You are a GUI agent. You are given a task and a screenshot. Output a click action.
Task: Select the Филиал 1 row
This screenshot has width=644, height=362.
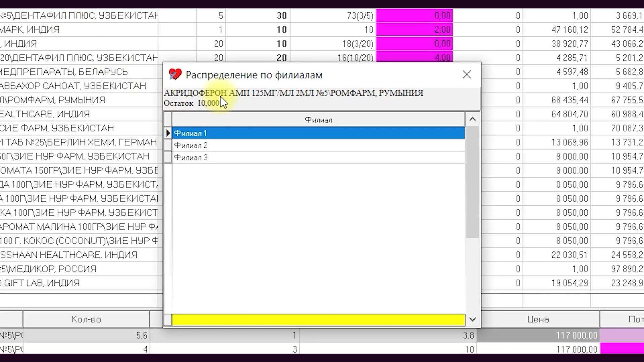point(318,133)
